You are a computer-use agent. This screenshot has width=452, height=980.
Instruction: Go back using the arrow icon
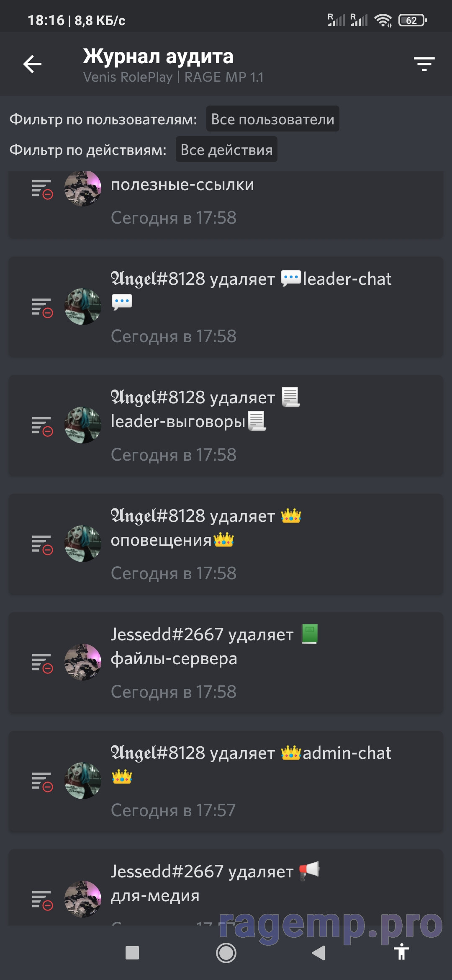32,64
